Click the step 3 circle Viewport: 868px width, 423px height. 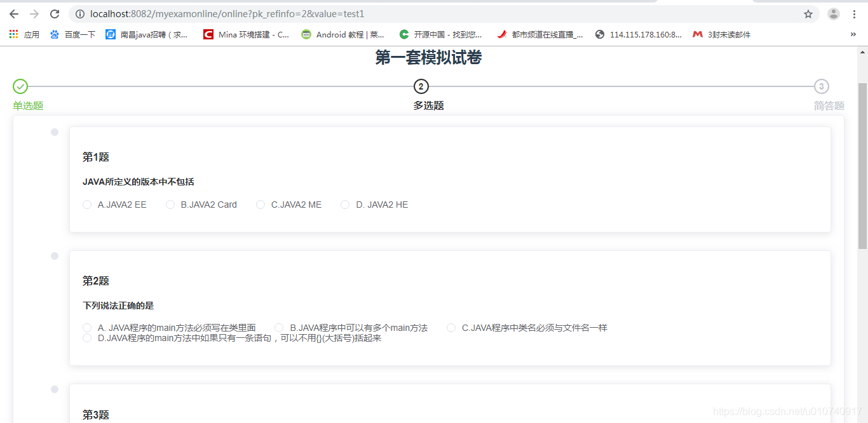click(x=822, y=86)
